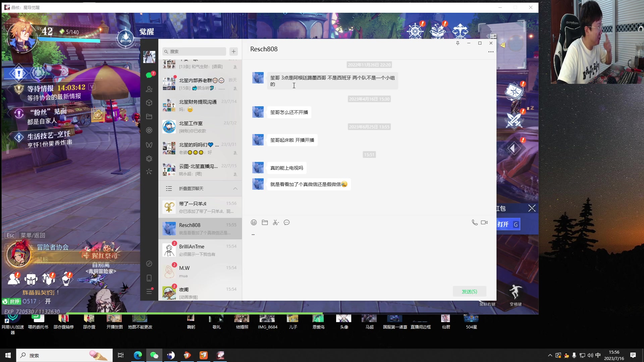Click the Esc 菜单/返回 button in game
The image size is (644, 362).
25,235
